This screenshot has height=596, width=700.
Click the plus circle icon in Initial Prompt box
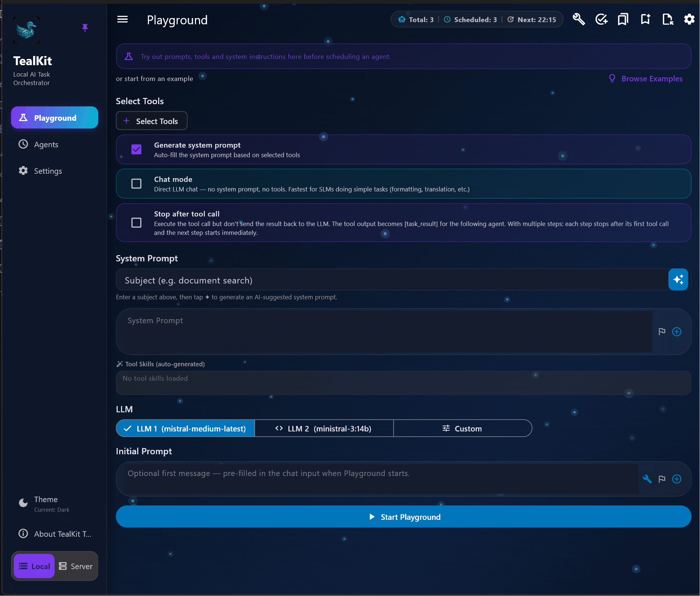coord(676,479)
